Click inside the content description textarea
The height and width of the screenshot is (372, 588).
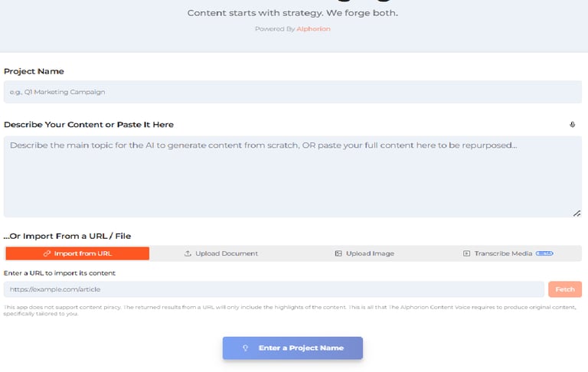tap(292, 177)
